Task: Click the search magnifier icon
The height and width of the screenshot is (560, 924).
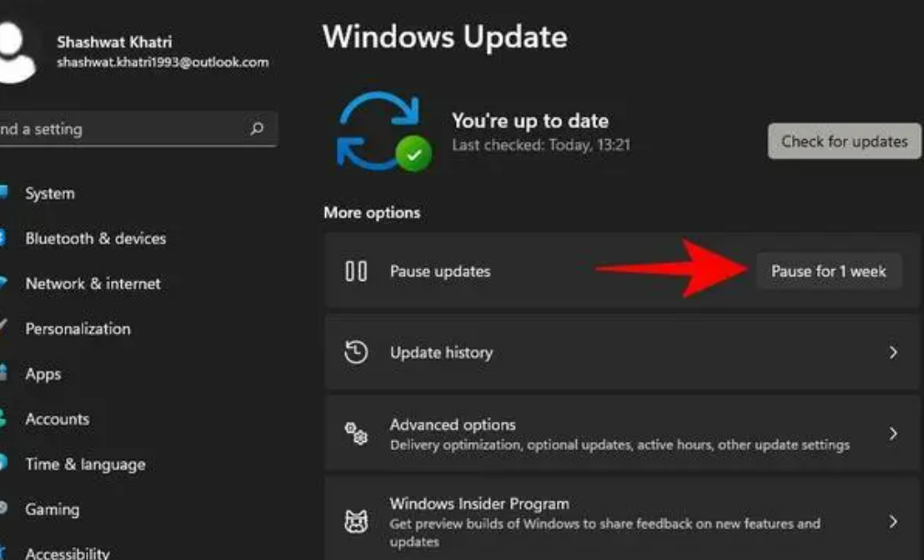Action: pos(257,128)
